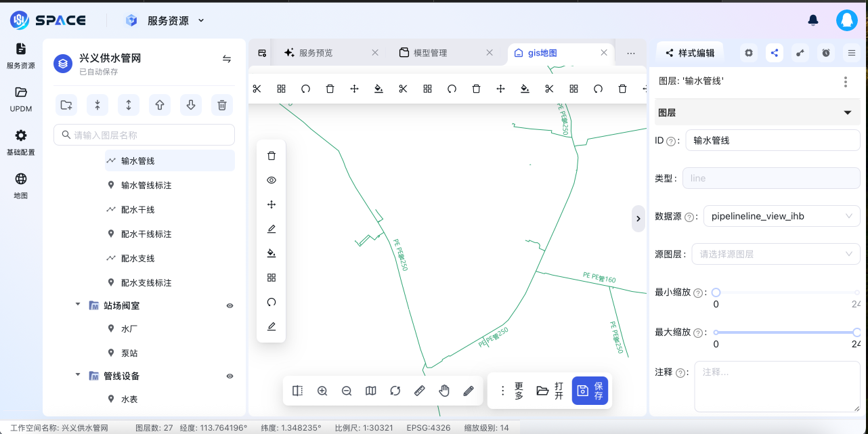Open the basemap switcher icon in bottom toolbar
The height and width of the screenshot is (434, 868).
[370, 391]
